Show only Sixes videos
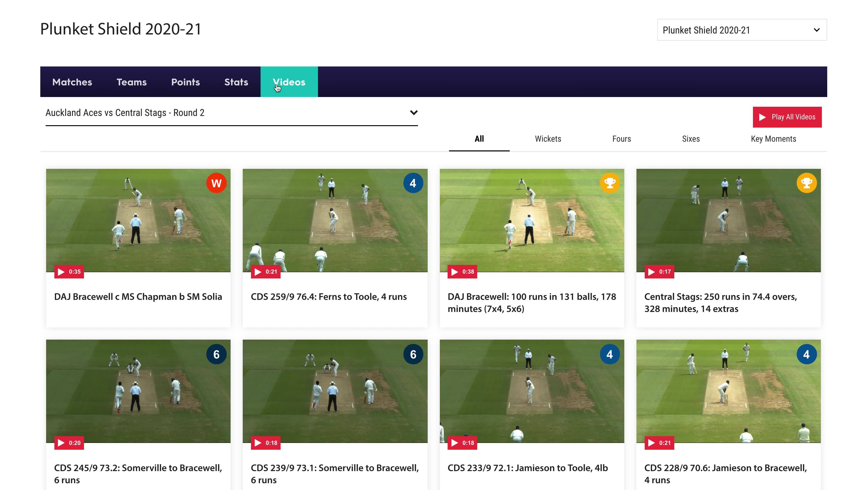This screenshot has height=490, width=868. pos(691,139)
